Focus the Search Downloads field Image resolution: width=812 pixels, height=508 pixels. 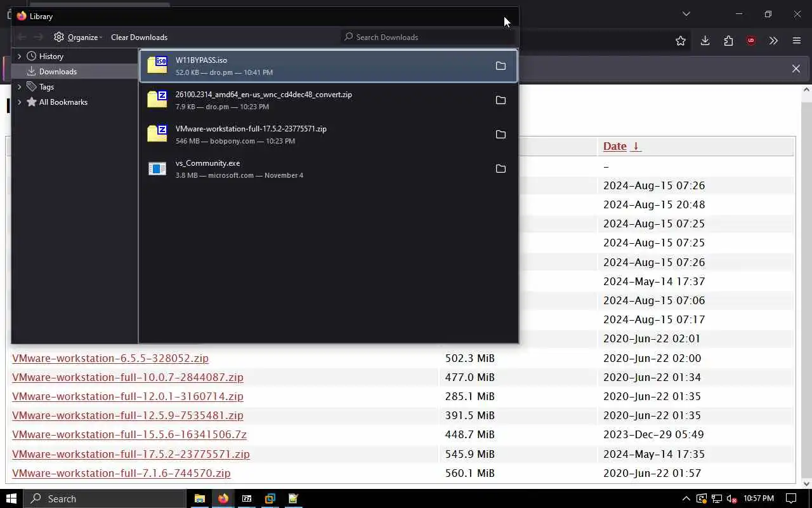pyautogui.click(x=429, y=37)
